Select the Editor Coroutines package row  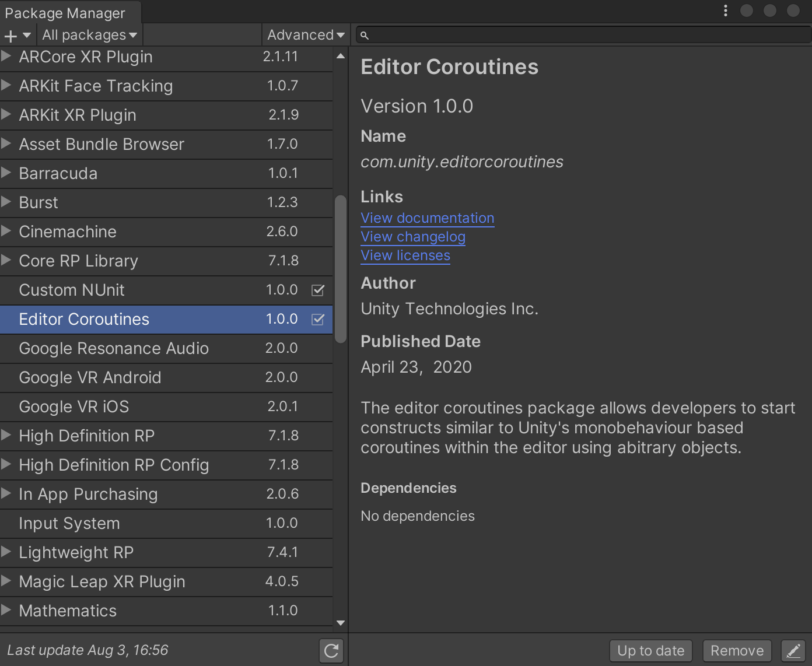click(166, 320)
